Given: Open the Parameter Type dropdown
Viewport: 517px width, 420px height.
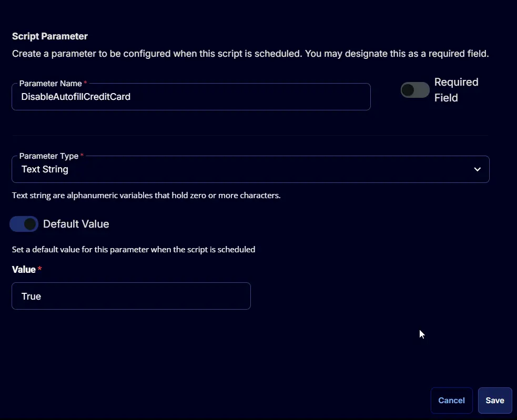Looking at the screenshot, I should (250, 169).
